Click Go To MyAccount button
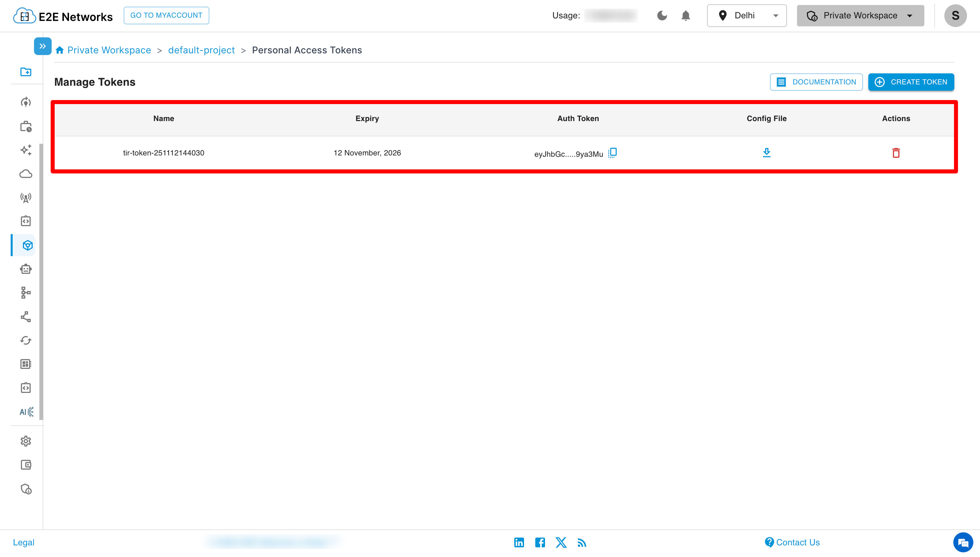This screenshot has height=557, width=980. 166,15
